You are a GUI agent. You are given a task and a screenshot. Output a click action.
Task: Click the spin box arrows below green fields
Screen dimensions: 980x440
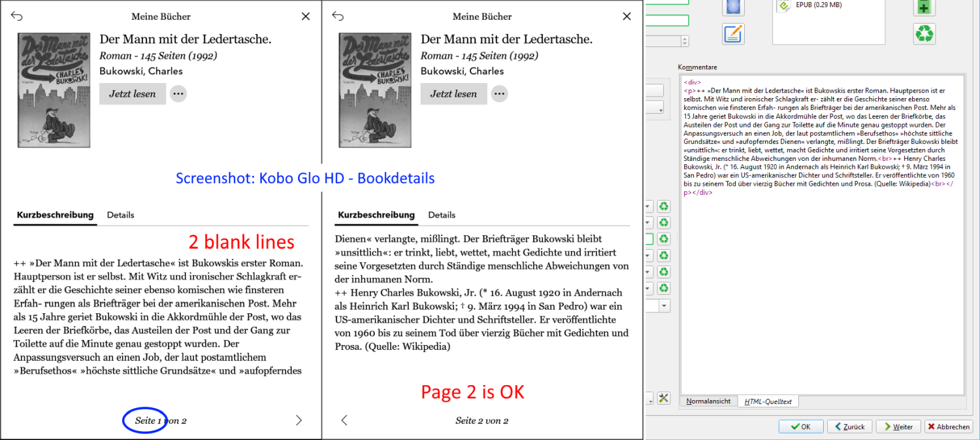pos(685,41)
